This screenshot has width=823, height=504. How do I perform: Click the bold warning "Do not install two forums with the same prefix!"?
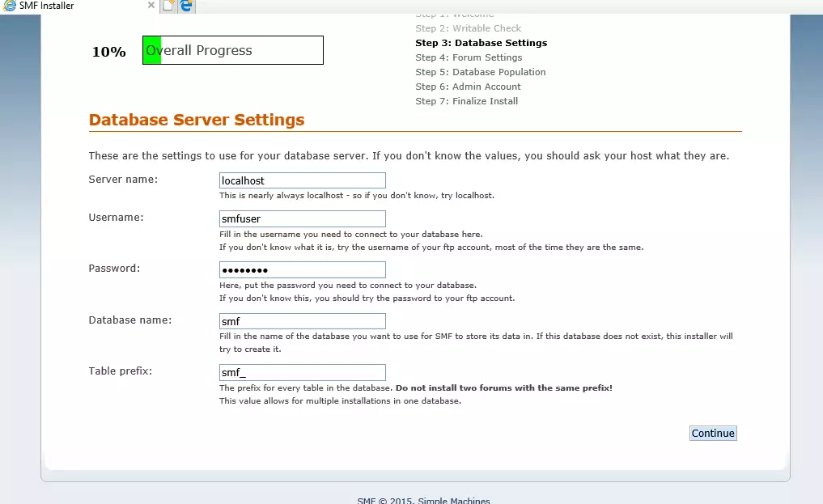click(504, 388)
